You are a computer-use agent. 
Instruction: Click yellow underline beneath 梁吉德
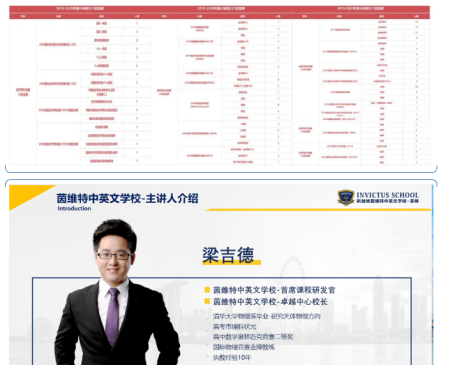coord(231,263)
